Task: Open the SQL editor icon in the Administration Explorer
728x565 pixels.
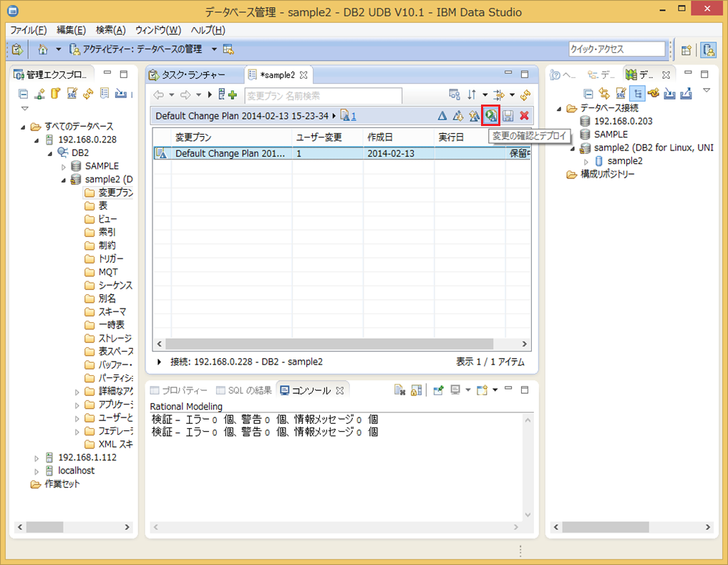Action: (72, 94)
